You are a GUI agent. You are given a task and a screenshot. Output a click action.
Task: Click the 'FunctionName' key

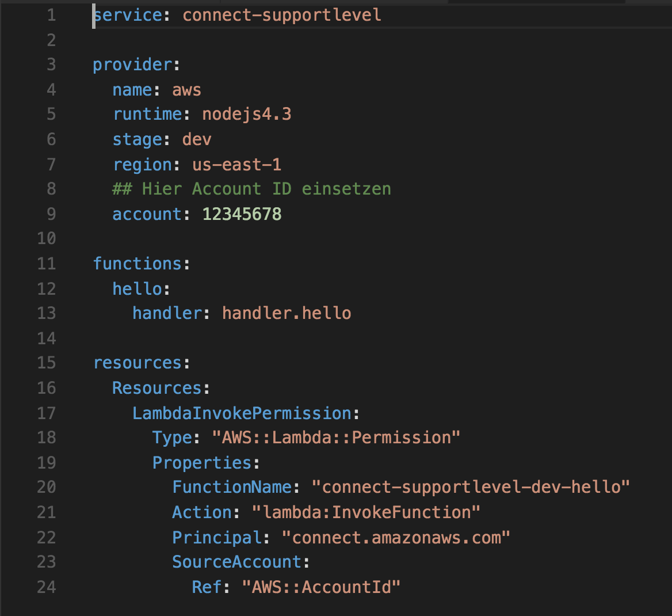[x=232, y=487]
